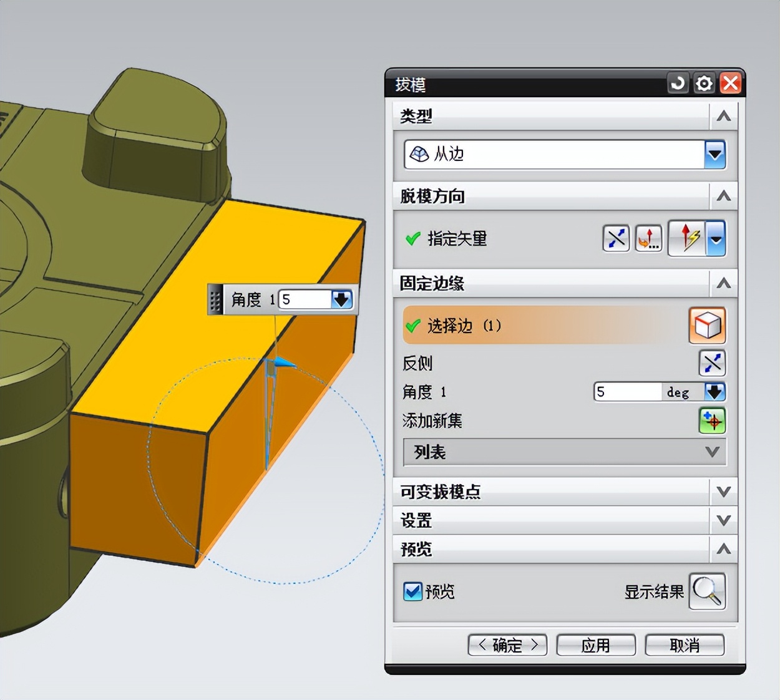Image resolution: width=780 pixels, height=700 pixels.
Task: Enable the 预览 preview checkbox
Action: 412,591
